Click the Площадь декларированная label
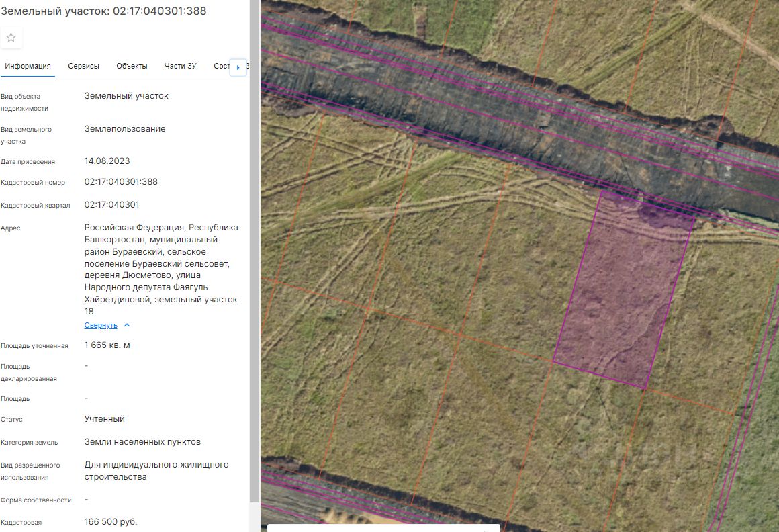This screenshot has height=532, width=779. click(29, 373)
